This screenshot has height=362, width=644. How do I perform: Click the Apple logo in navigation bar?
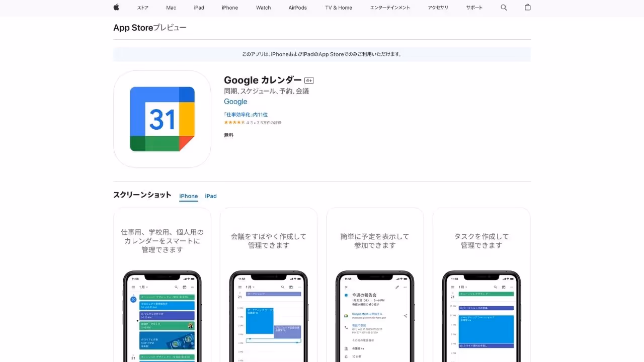116,8
